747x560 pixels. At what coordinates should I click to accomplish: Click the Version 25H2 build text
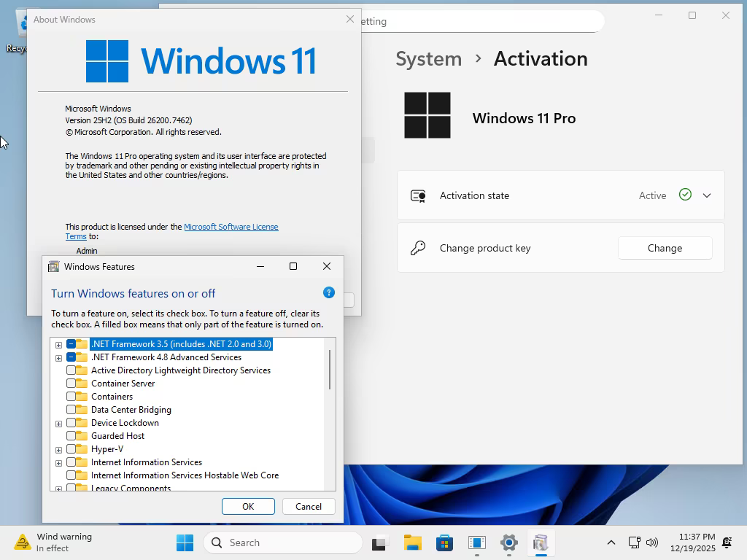128,120
